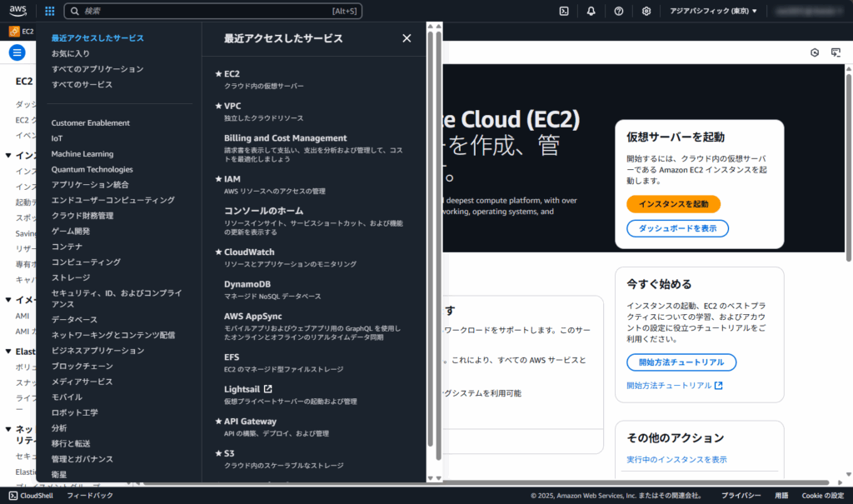
Task: Select お気に入り in the services menu
Action: coord(71,53)
